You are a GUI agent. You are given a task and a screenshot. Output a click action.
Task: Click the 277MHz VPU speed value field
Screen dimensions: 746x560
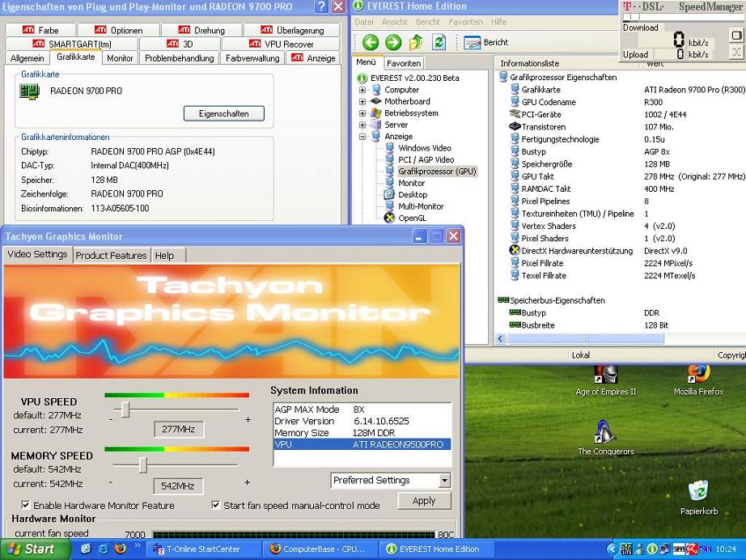pos(179,429)
